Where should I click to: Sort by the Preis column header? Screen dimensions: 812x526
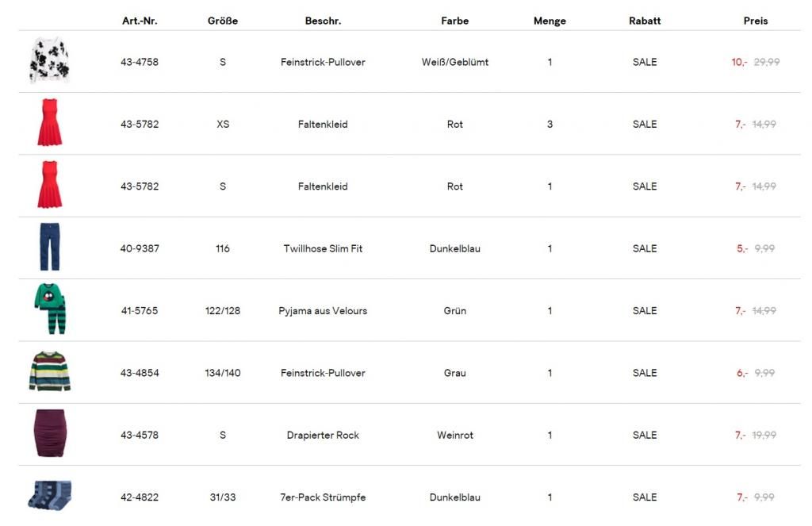click(755, 21)
